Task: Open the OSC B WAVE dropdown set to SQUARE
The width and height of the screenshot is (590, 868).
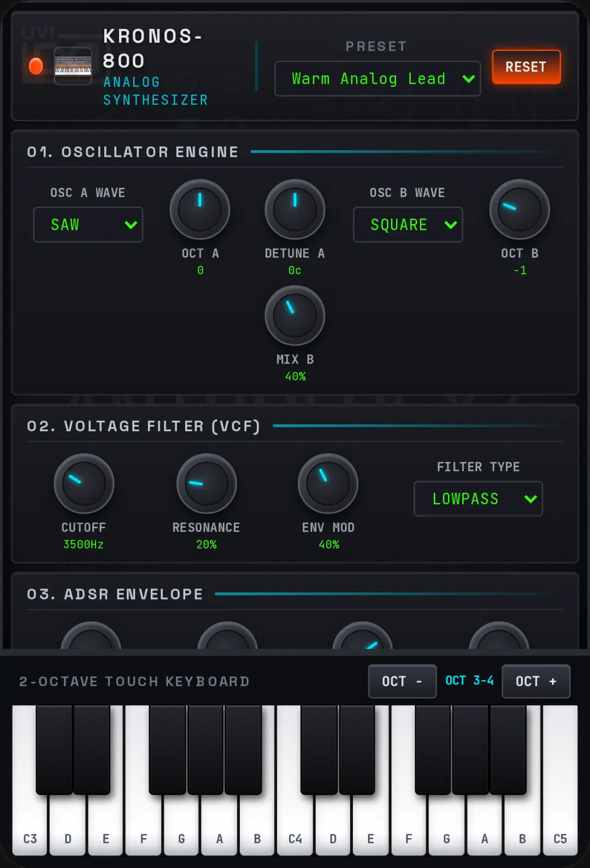Action: coord(408,224)
